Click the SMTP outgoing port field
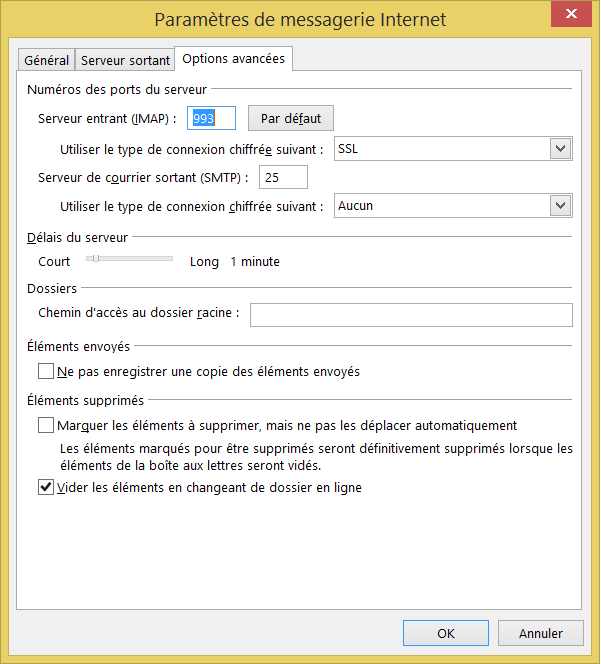The image size is (601, 664). (x=282, y=177)
